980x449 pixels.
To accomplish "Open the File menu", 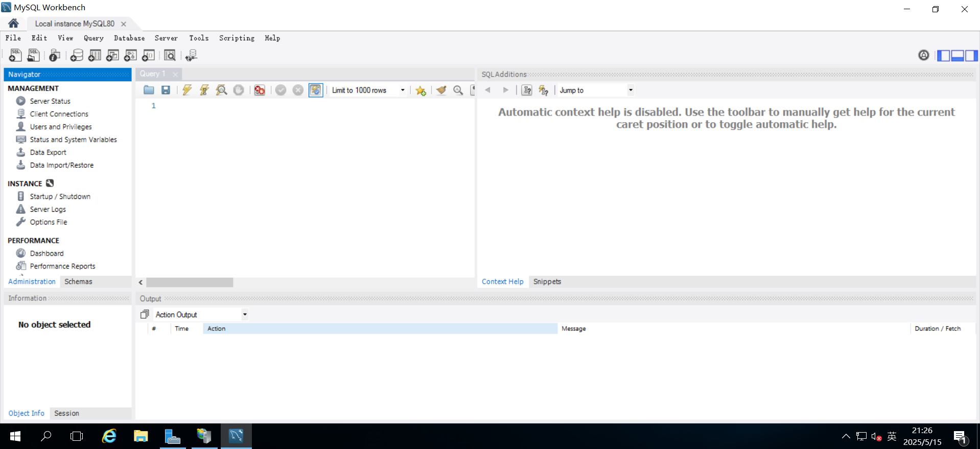I will pyautogui.click(x=13, y=38).
